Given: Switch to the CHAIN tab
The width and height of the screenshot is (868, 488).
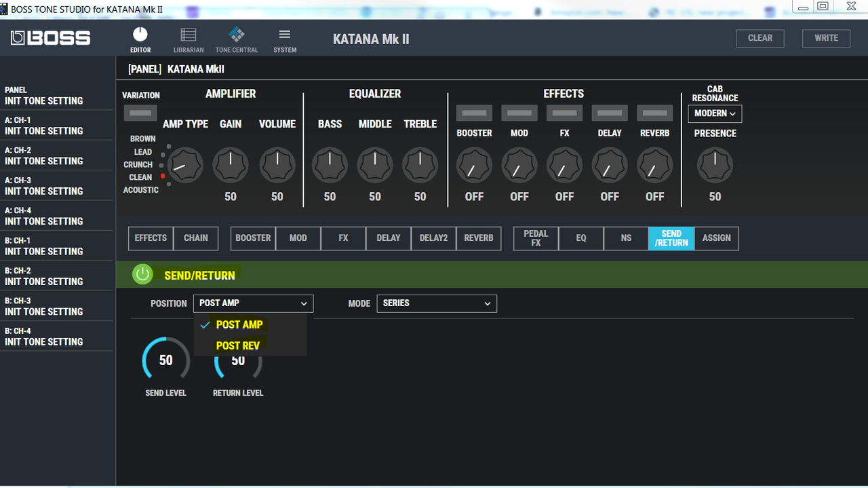Looking at the screenshot, I should (x=196, y=238).
